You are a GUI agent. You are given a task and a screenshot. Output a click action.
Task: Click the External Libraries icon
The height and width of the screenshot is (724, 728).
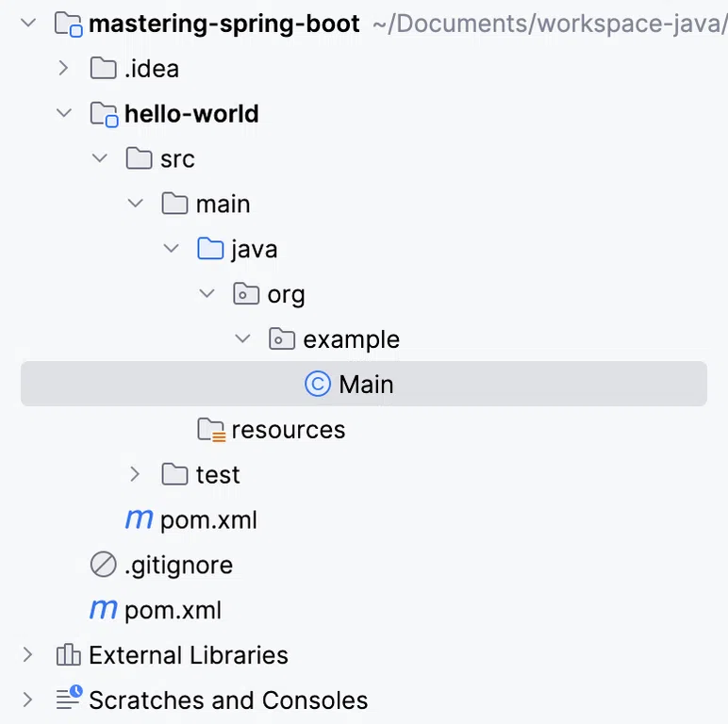[68, 655]
